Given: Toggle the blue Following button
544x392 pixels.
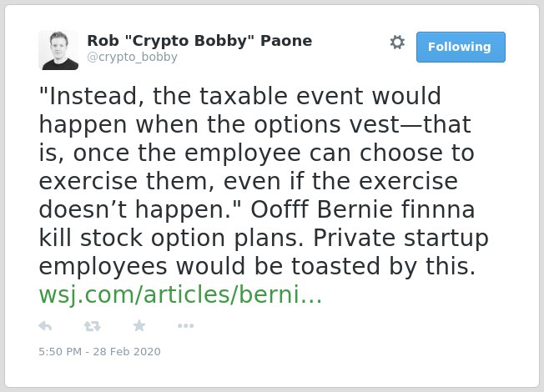Looking at the screenshot, I should click(461, 47).
